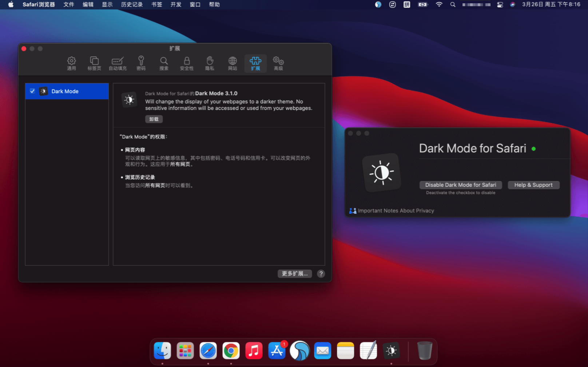Open the Passwords (密码) preferences tab
This screenshot has height=367, width=588.
pos(141,63)
